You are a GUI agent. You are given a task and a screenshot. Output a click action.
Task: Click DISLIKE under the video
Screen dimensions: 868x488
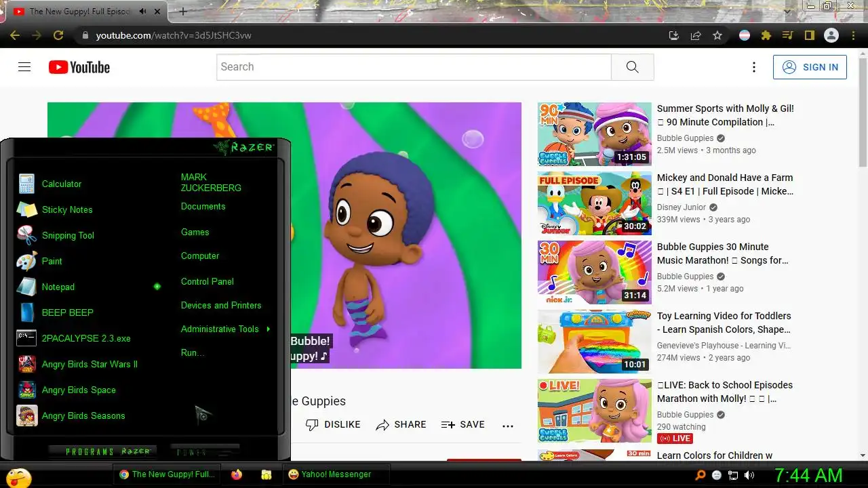click(333, 424)
